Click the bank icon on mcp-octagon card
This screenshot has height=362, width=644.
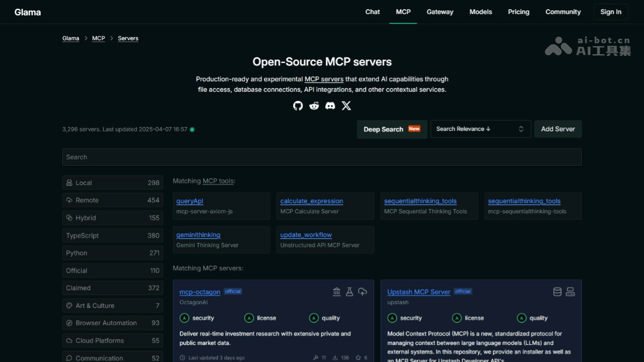(336, 292)
